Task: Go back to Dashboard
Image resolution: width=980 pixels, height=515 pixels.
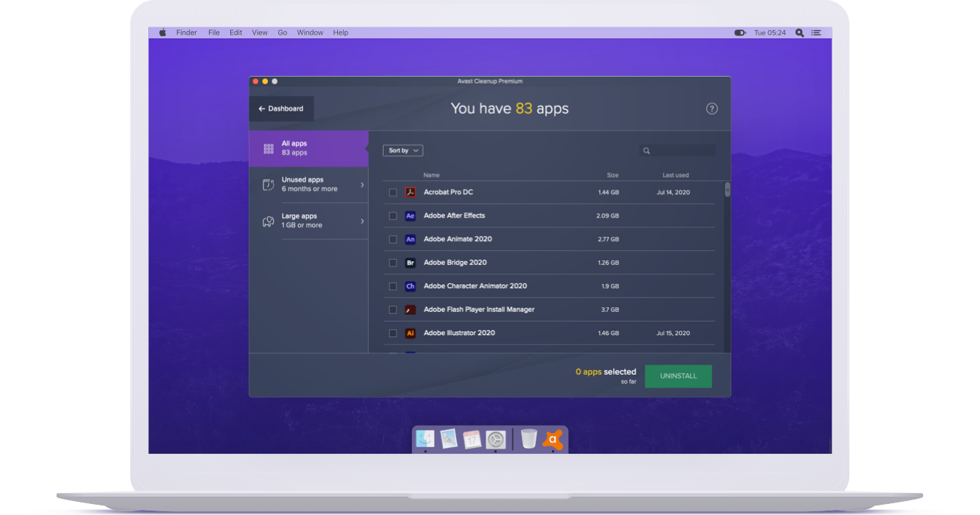Action: point(281,108)
